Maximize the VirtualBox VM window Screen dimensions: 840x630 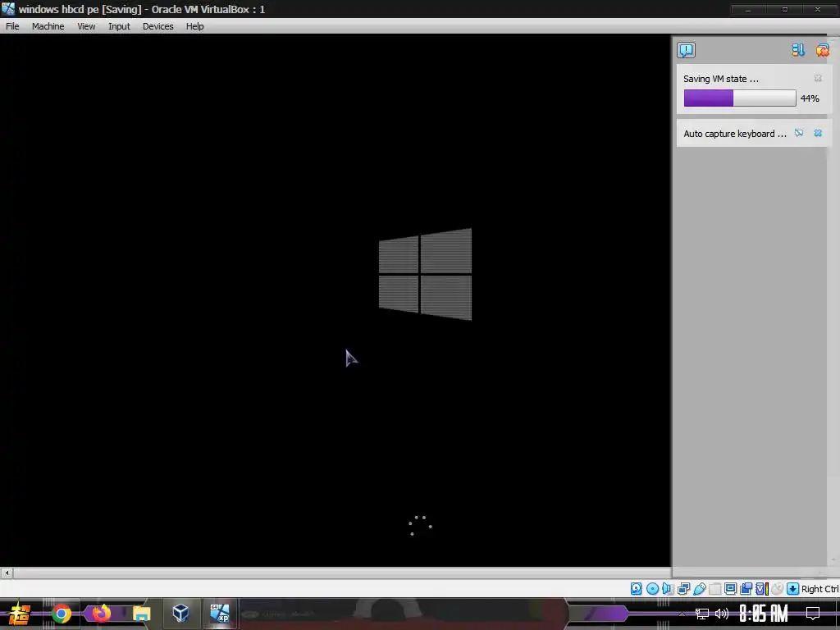(784, 10)
